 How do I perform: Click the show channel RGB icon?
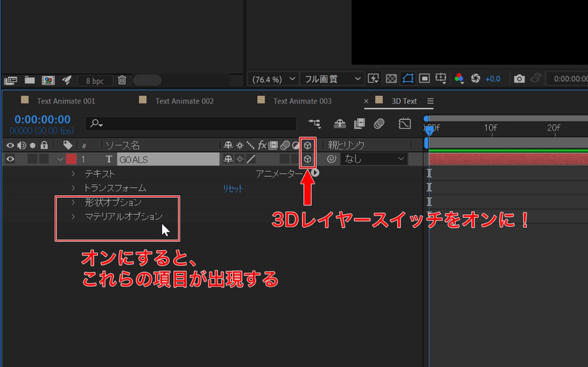(x=459, y=79)
